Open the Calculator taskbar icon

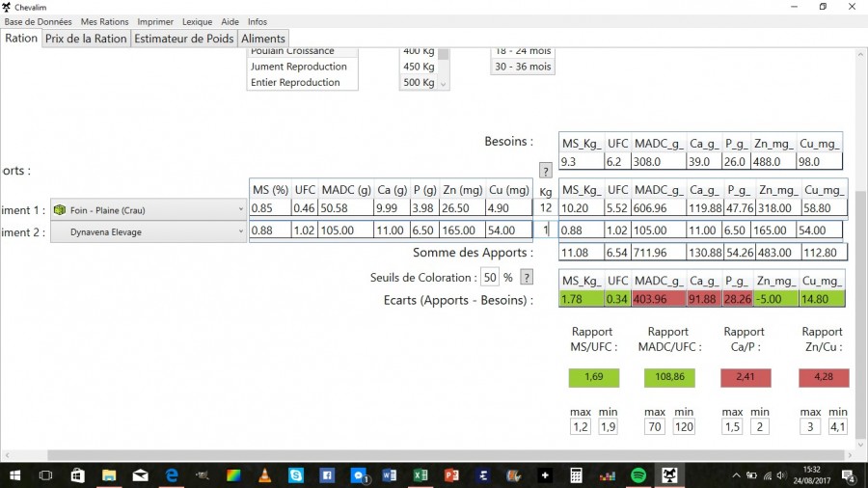click(x=576, y=475)
